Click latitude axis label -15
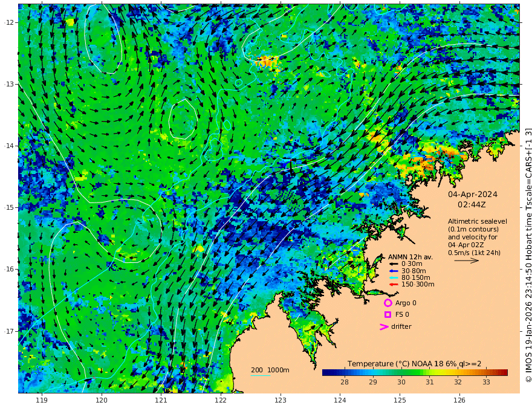The height and width of the screenshot is (411, 532). (x=9, y=207)
